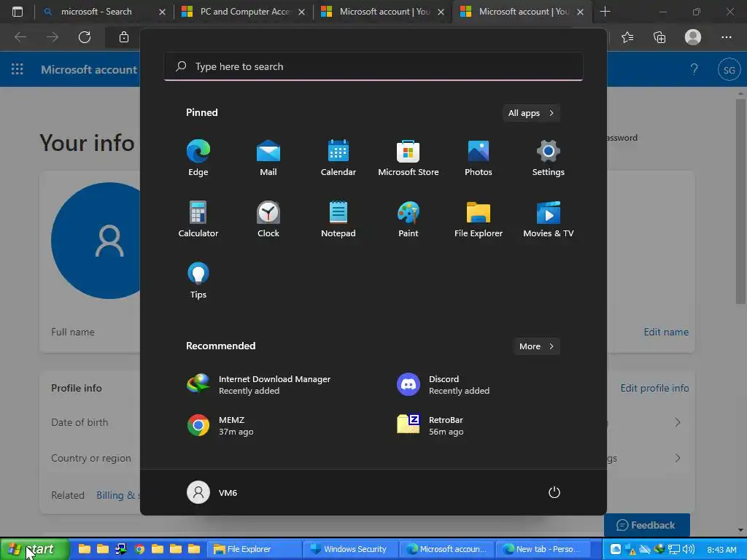The image size is (747, 560).
Task: Open Microsoft Store
Action: (x=409, y=158)
